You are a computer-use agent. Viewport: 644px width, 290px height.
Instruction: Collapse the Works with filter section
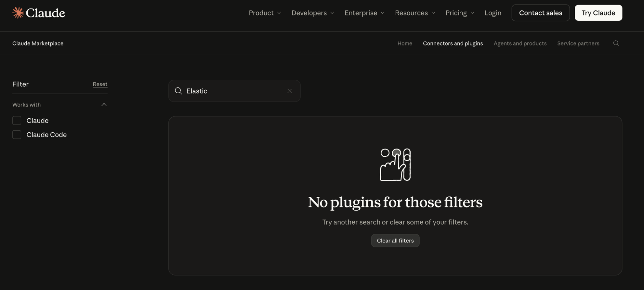(104, 105)
